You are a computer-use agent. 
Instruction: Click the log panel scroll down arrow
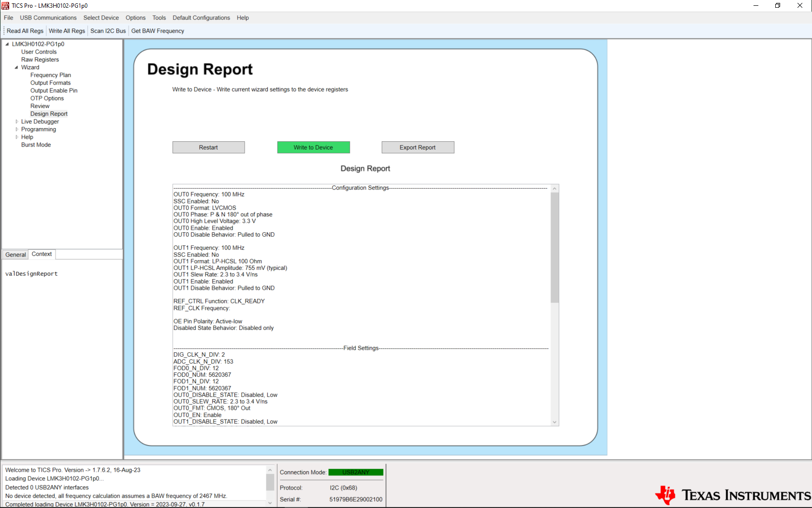point(270,503)
